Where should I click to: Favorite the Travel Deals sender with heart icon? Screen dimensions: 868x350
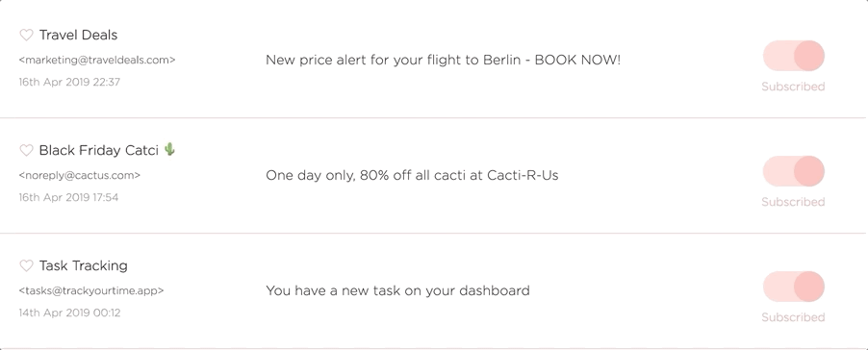tap(26, 35)
